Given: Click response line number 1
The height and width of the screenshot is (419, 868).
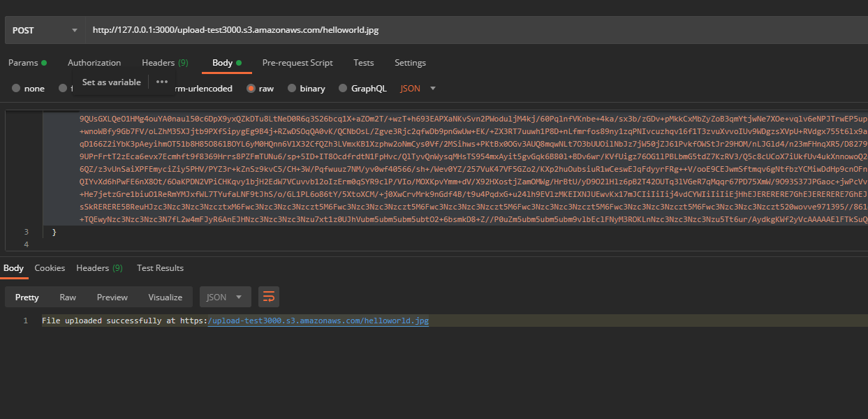Looking at the screenshot, I should tap(25, 321).
